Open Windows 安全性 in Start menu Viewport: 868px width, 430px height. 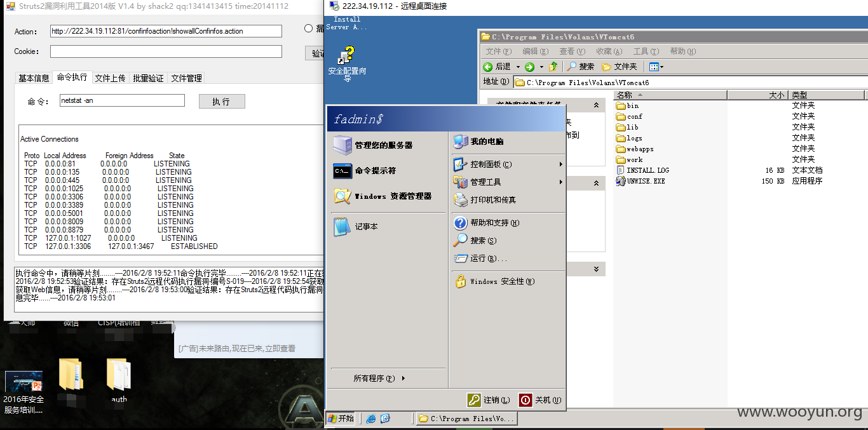(494, 281)
